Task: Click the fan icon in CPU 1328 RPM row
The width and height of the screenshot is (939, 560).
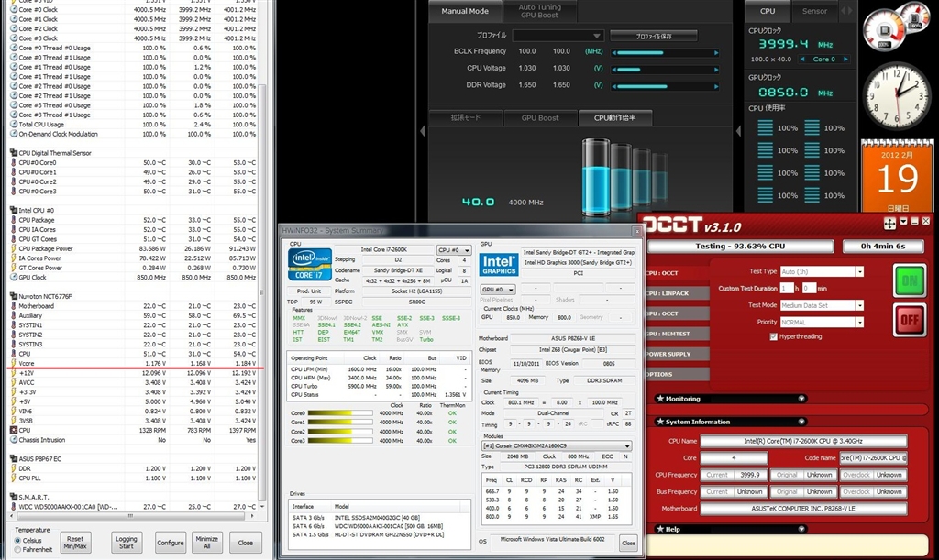Action: (x=13, y=430)
